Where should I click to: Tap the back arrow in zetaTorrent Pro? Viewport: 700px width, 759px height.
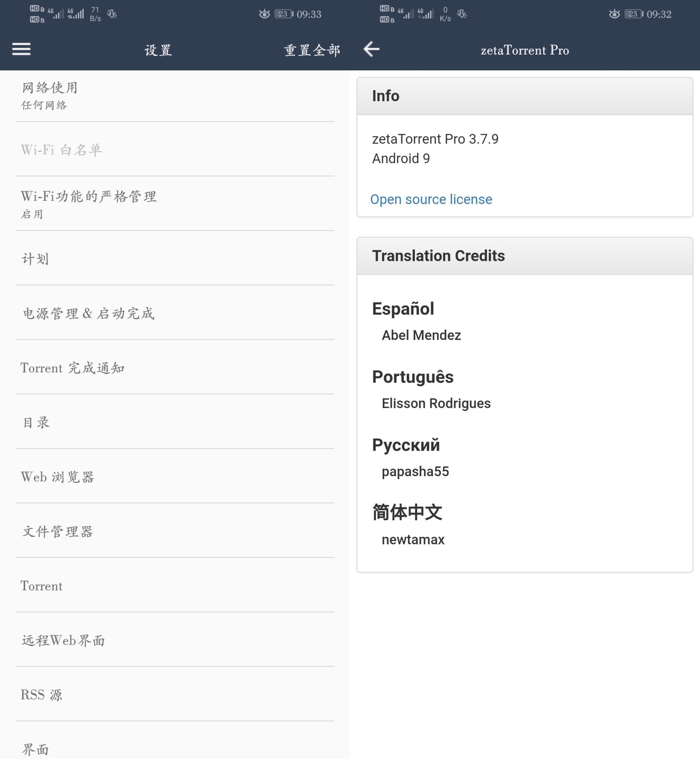(371, 49)
